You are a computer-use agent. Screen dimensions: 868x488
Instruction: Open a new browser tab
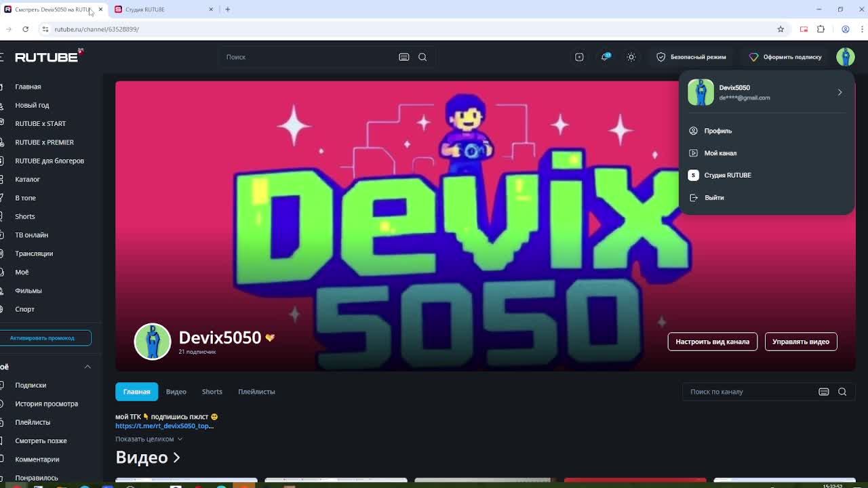[x=227, y=9]
